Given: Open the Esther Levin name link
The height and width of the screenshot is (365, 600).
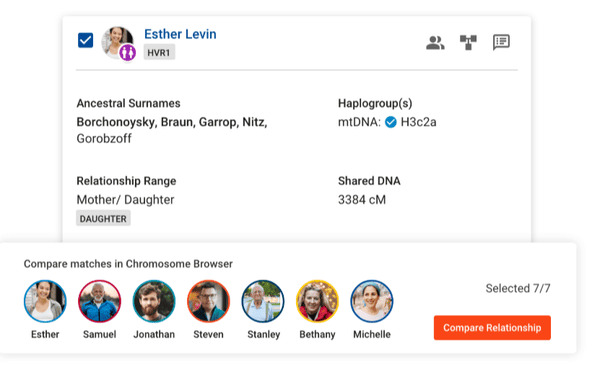Looking at the screenshot, I should pyautogui.click(x=180, y=34).
